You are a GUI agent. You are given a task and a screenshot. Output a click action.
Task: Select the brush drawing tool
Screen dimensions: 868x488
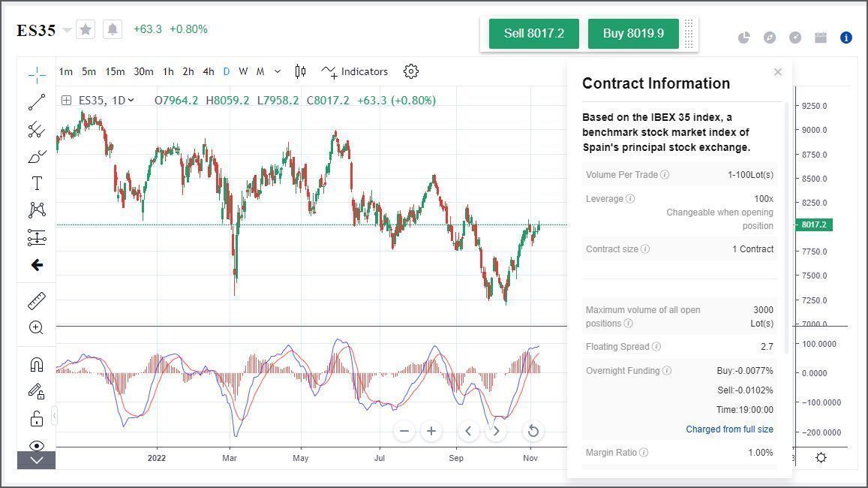[x=35, y=156]
